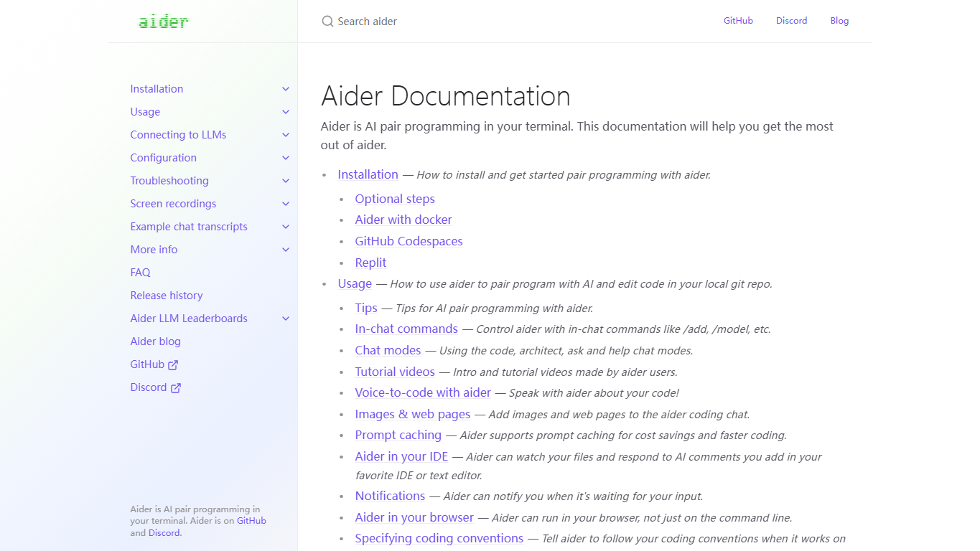The image size is (980, 551).
Task: Open the sidebar Discord link text
Action: click(149, 387)
